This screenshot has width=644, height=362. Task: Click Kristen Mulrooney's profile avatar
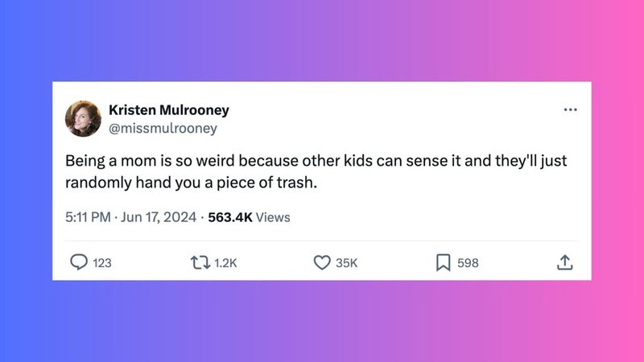click(x=83, y=118)
